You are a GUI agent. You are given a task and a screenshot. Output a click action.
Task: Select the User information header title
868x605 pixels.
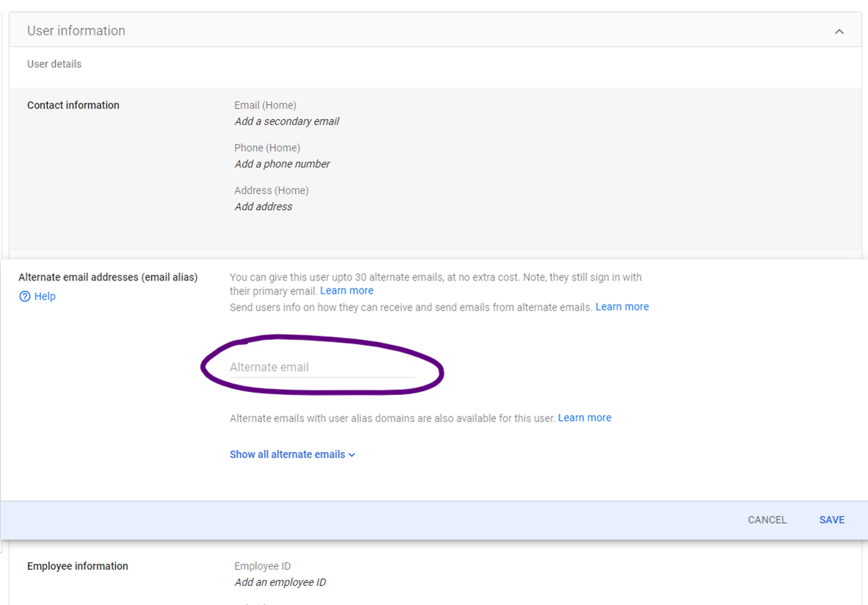pos(76,31)
